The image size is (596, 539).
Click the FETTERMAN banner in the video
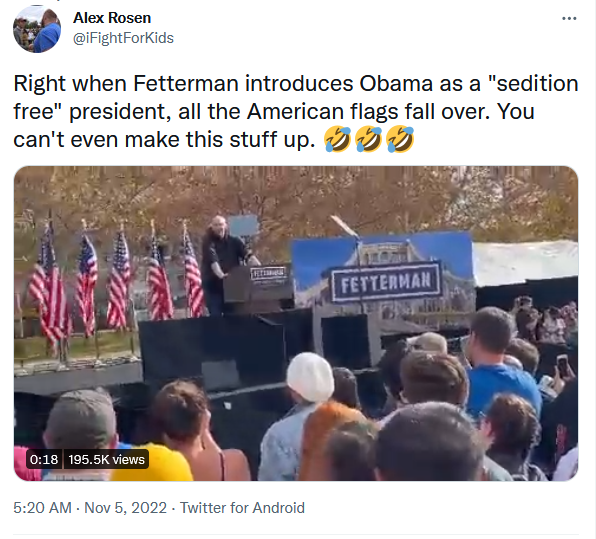pyautogui.click(x=386, y=282)
